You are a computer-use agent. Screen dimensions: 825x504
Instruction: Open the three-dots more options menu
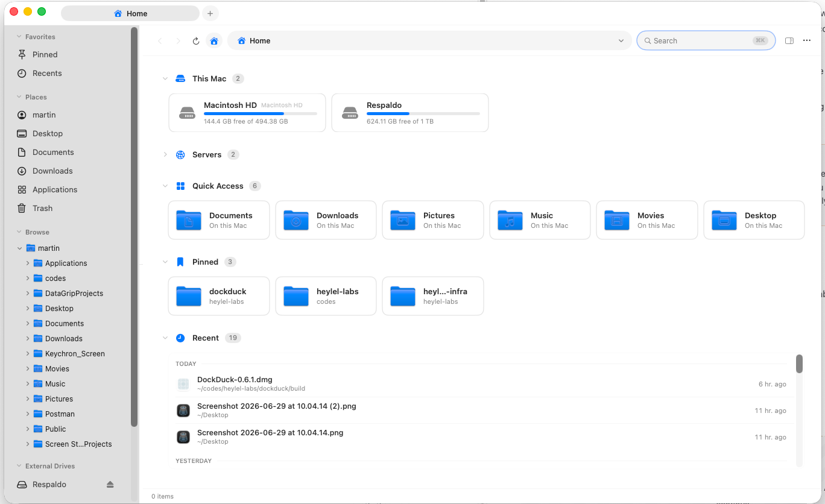pyautogui.click(x=807, y=41)
